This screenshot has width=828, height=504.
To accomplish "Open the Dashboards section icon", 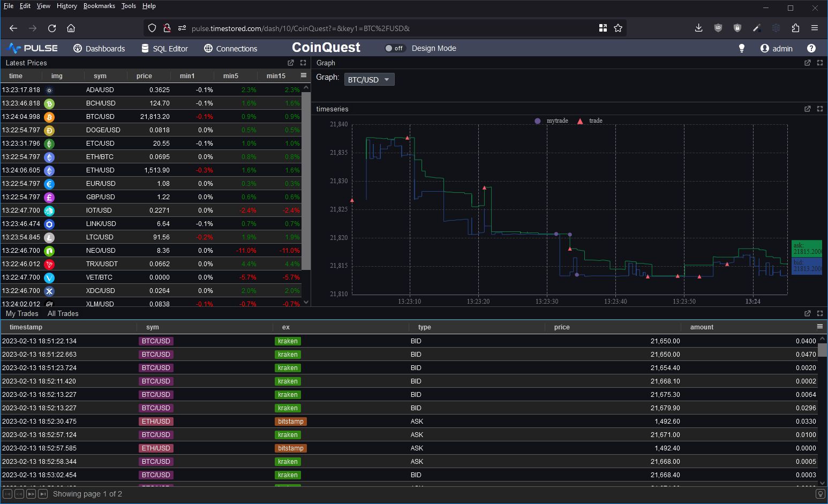I will coord(78,48).
